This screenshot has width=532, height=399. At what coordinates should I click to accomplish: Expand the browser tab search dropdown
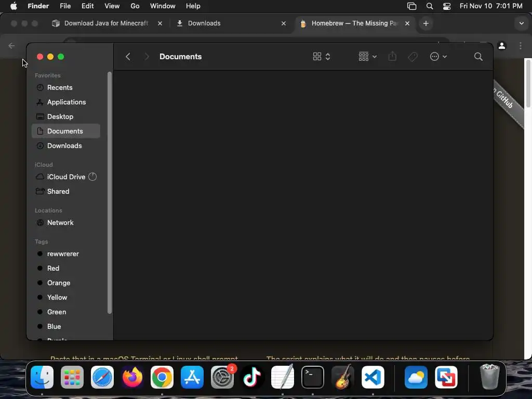click(x=522, y=23)
